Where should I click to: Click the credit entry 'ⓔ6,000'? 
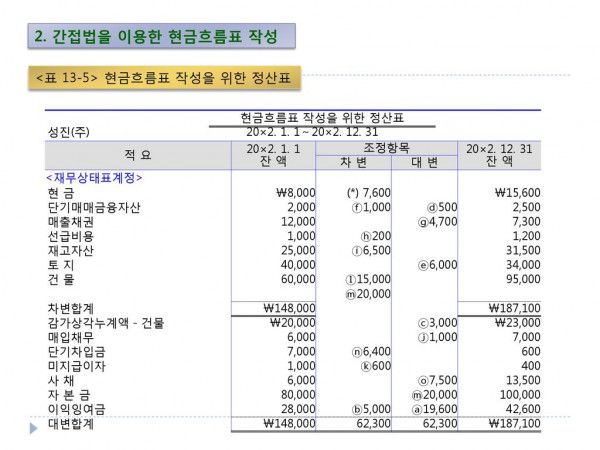(x=438, y=265)
